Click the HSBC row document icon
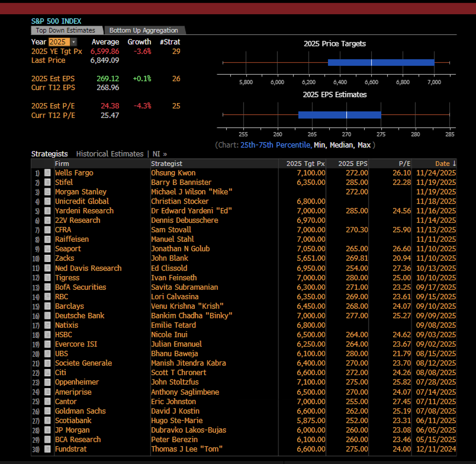 click(x=48, y=335)
